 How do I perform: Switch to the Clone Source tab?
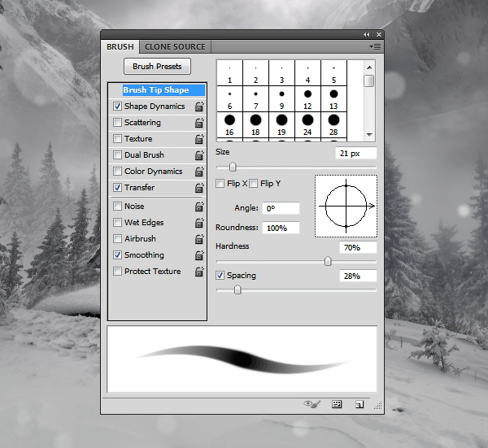(175, 46)
